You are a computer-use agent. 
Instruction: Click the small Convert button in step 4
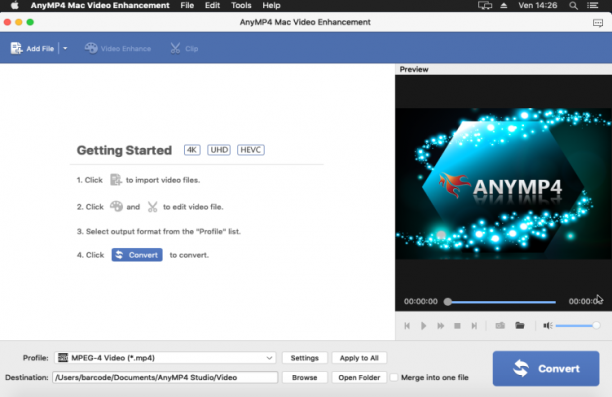coord(137,255)
